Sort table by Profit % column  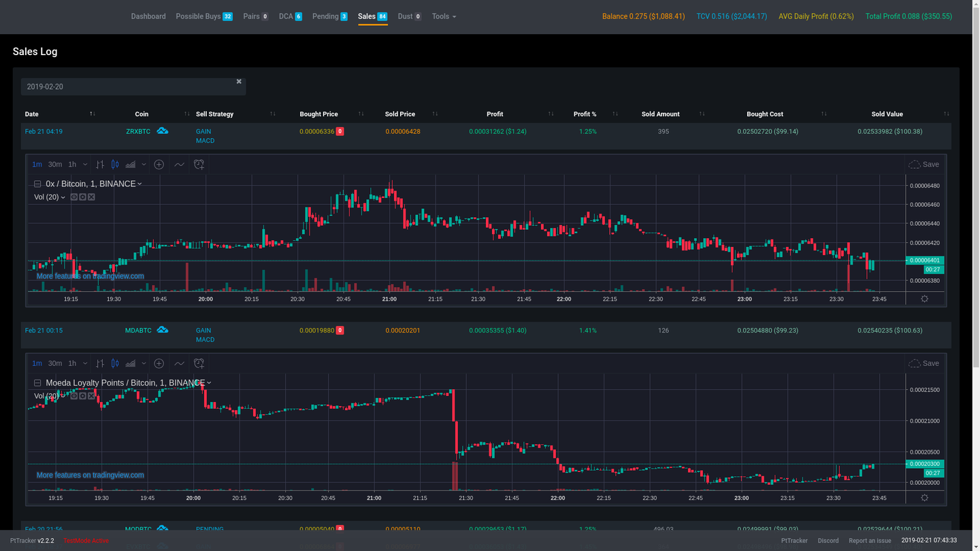(x=585, y=114)
